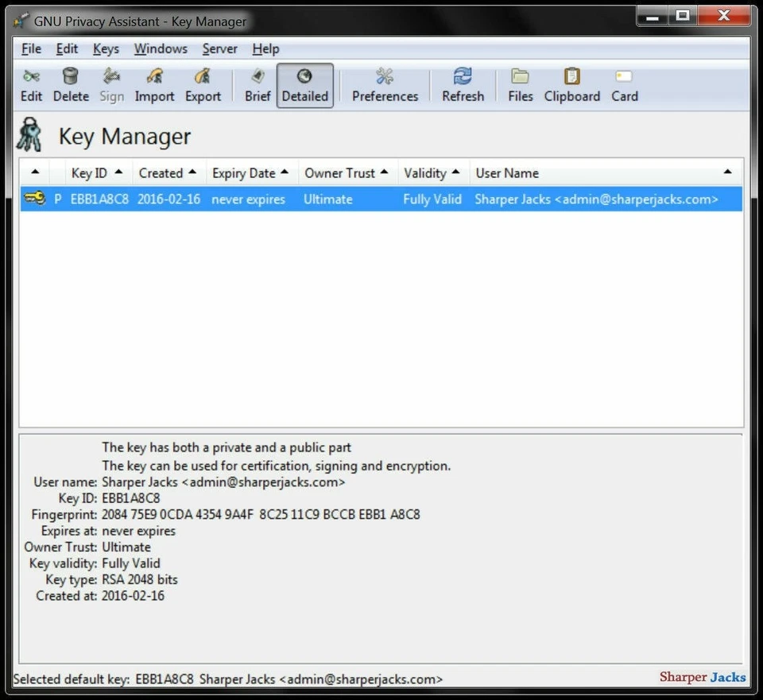Image resolution: width=763 pixels, height=700 pixels.
Task: Sort keys using the Validity header
Action: [x=427, y=172]
